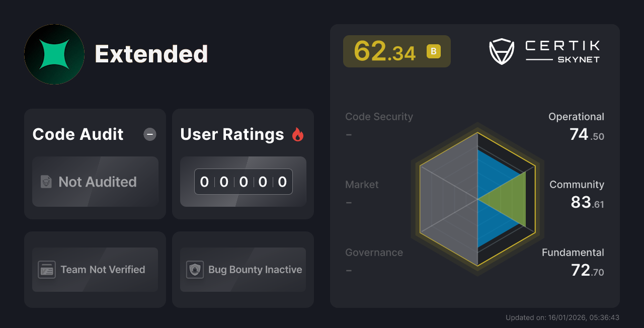The width and height of the screenshot is (644, 328).
Task: Click the bug shield icon for Bug Bounty
Action: click(195, 270)
